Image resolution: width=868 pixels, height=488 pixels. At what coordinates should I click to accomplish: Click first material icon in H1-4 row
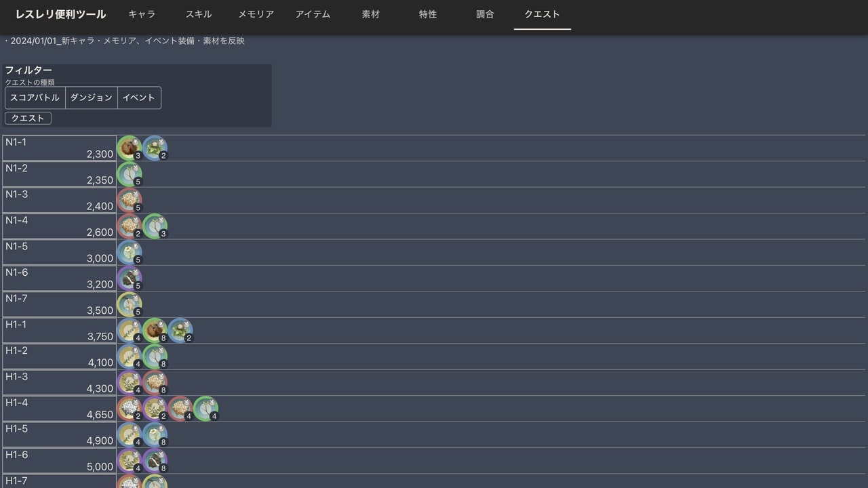click(129, 409)
